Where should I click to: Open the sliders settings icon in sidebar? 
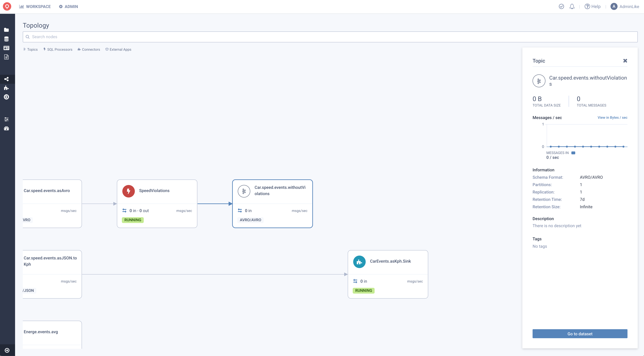click(x=7, y=119)
